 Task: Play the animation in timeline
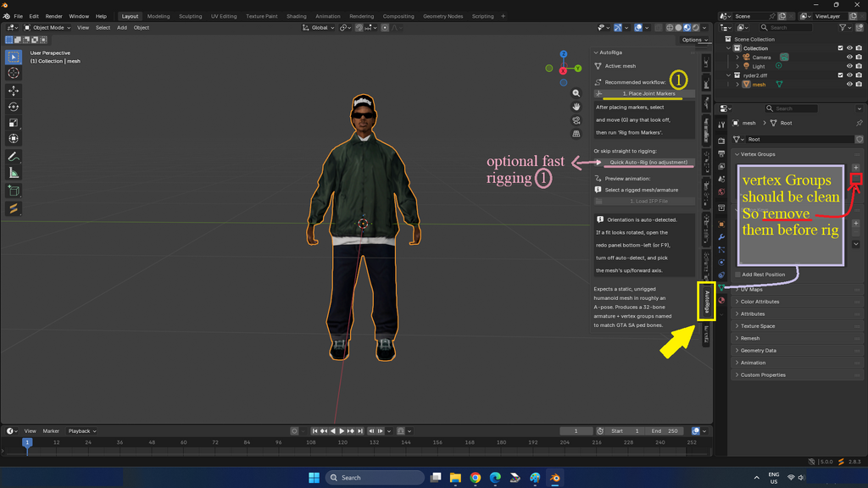[x=342, y=431]
